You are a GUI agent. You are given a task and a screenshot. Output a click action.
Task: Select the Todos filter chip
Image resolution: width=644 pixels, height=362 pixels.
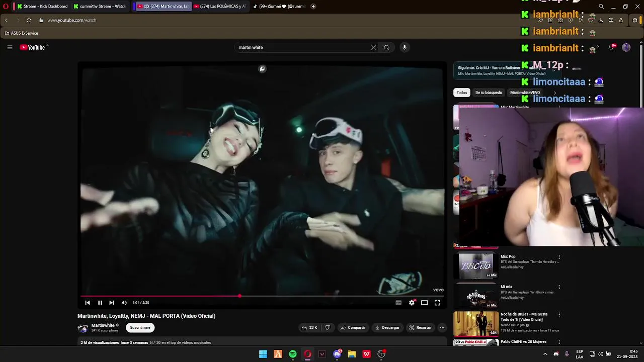(462, 93)
